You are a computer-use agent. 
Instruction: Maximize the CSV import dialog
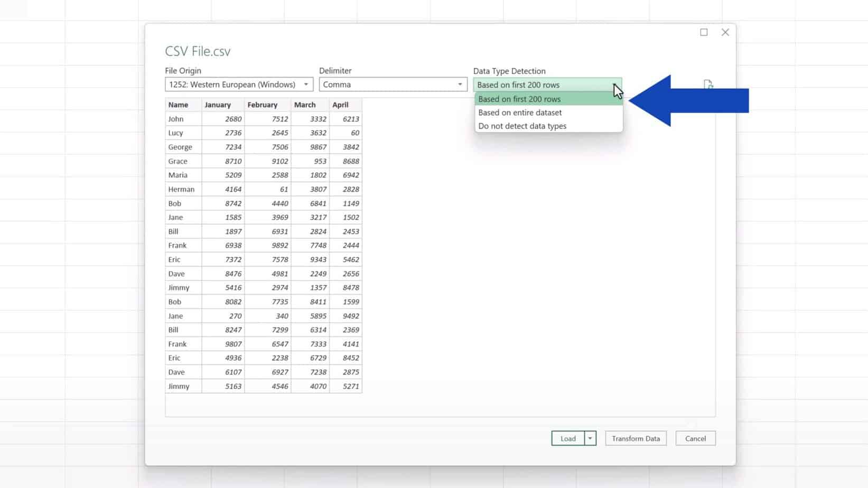[704, 32]
